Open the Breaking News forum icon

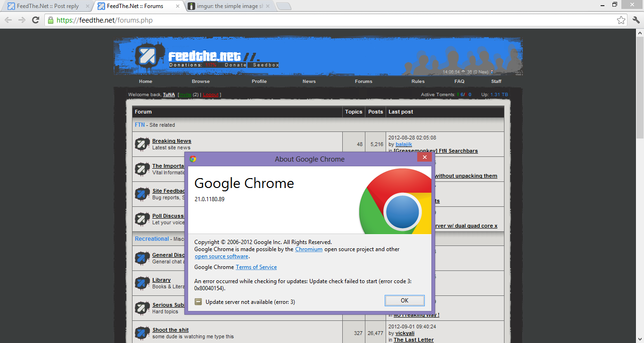point(142,144)
